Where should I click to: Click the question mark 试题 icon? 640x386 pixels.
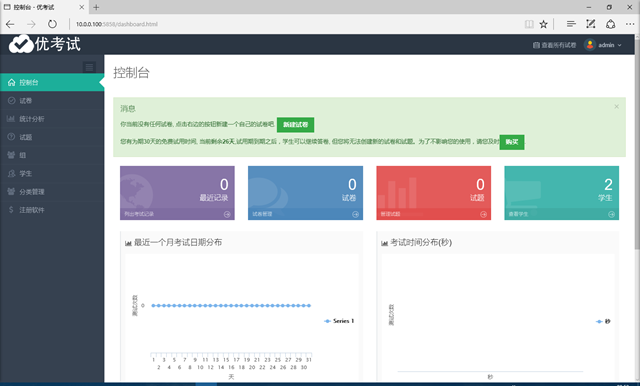(x=11, y=137)
